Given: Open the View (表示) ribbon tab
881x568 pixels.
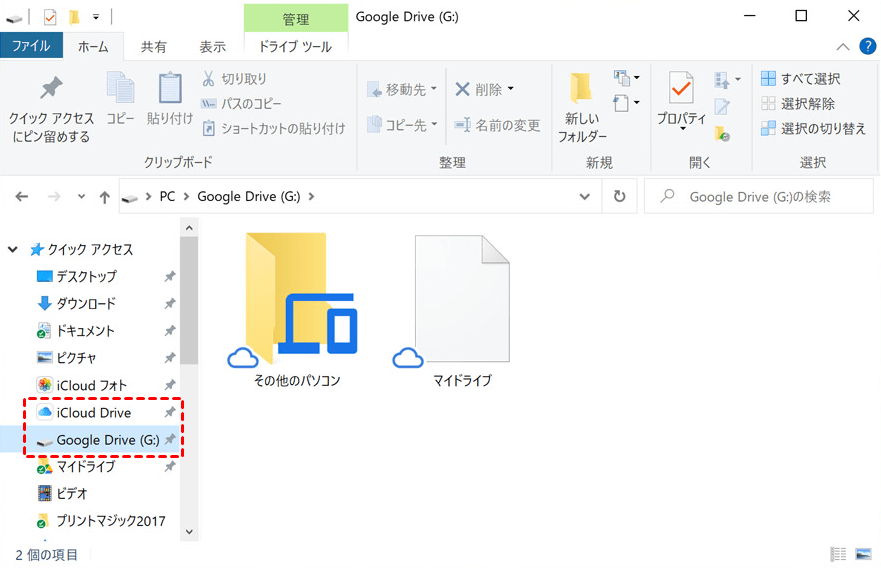Looking at the screenshot, I should tap(212, 46).
